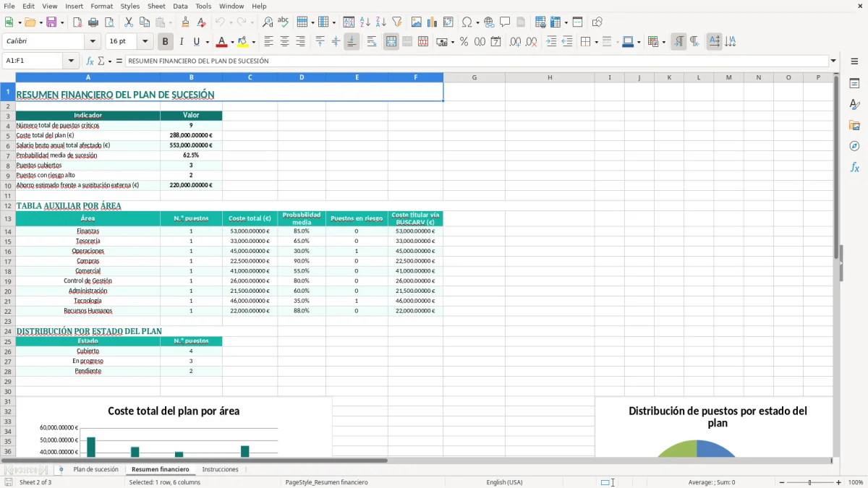Open the Function Wizard
868x488 pixels.
[90, 61]
